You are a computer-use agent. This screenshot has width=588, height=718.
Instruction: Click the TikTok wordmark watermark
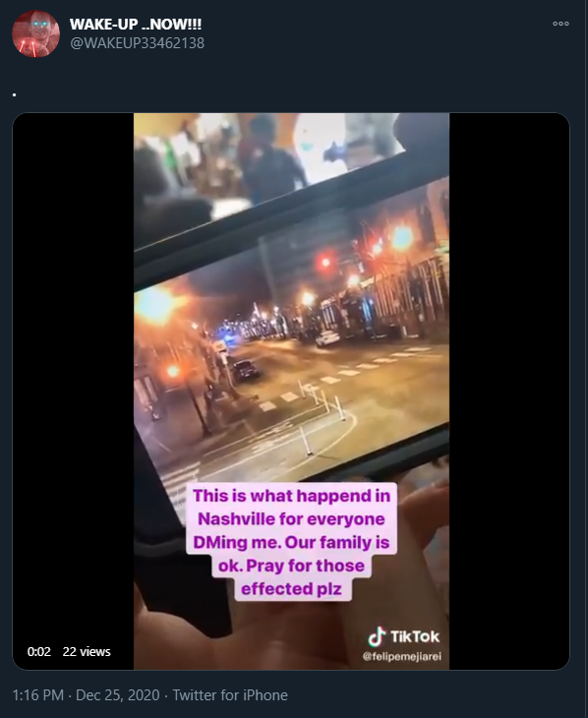[x=415, y=636]
